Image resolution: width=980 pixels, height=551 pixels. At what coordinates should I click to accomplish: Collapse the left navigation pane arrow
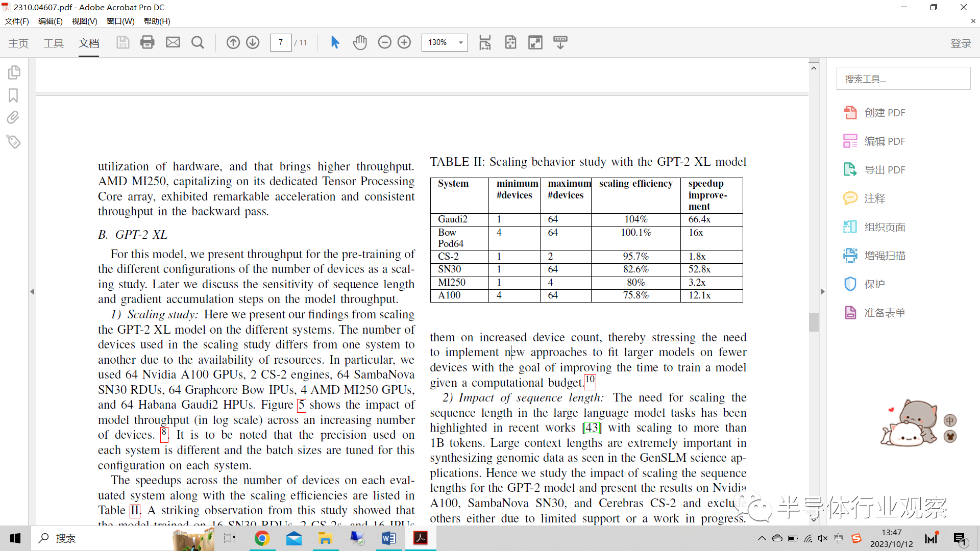click(x=32, y=291)
